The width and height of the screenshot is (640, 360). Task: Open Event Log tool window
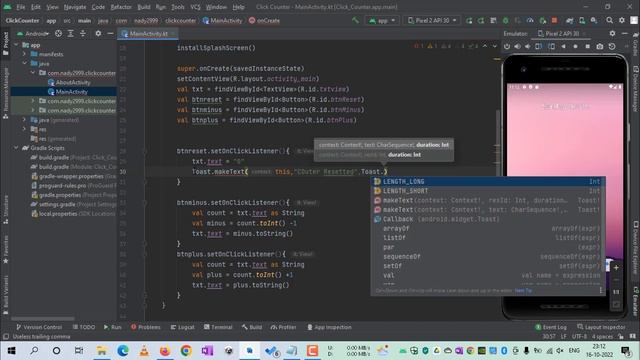[x=551, y=327]
